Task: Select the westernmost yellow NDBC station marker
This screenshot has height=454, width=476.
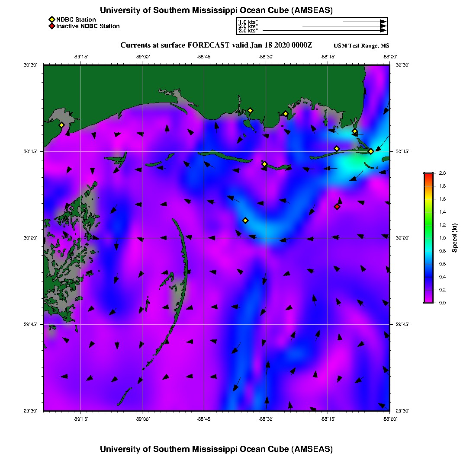Action: pos(62,125)
